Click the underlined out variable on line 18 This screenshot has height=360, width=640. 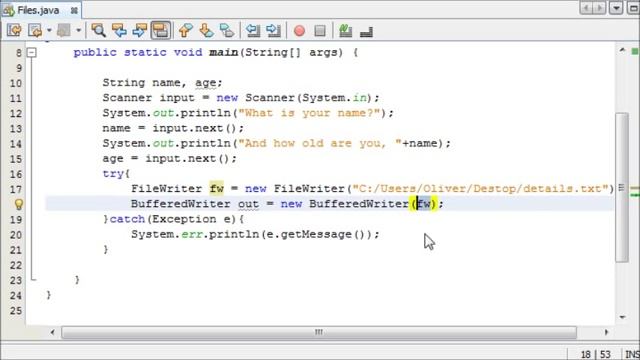tap(249, 204)
